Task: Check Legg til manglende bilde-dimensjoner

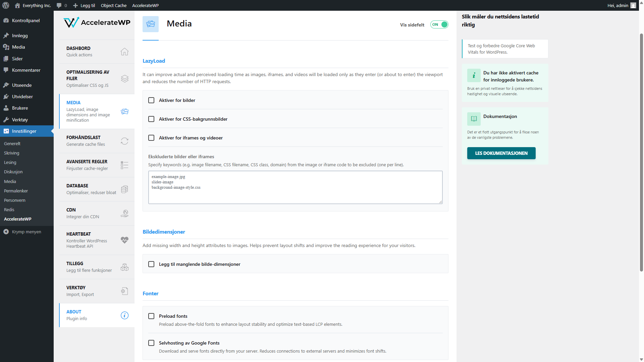Action: pos(151,264)
